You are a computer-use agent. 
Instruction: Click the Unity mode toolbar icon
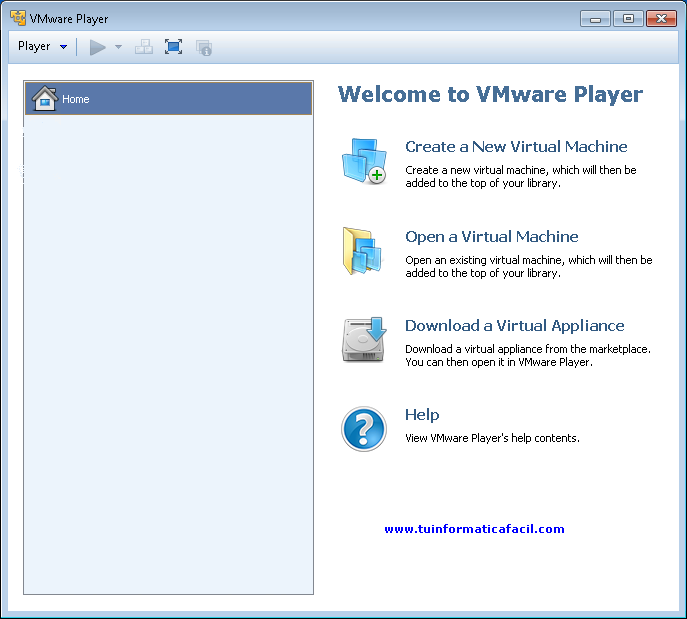click(x=204, y=47)
